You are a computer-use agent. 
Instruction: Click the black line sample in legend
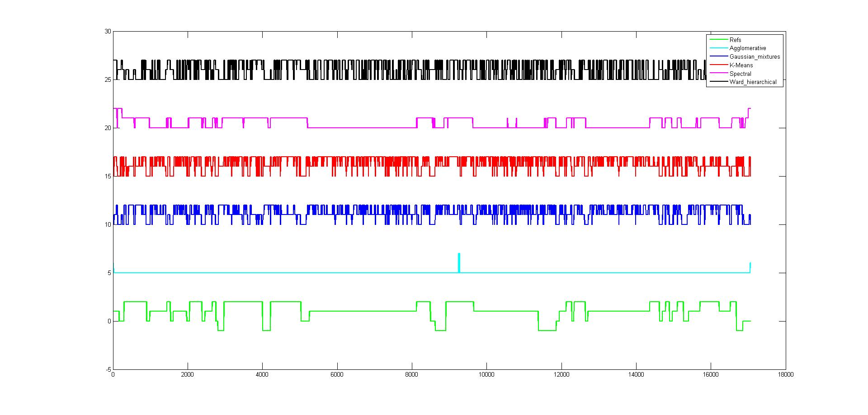click(717, 82)
